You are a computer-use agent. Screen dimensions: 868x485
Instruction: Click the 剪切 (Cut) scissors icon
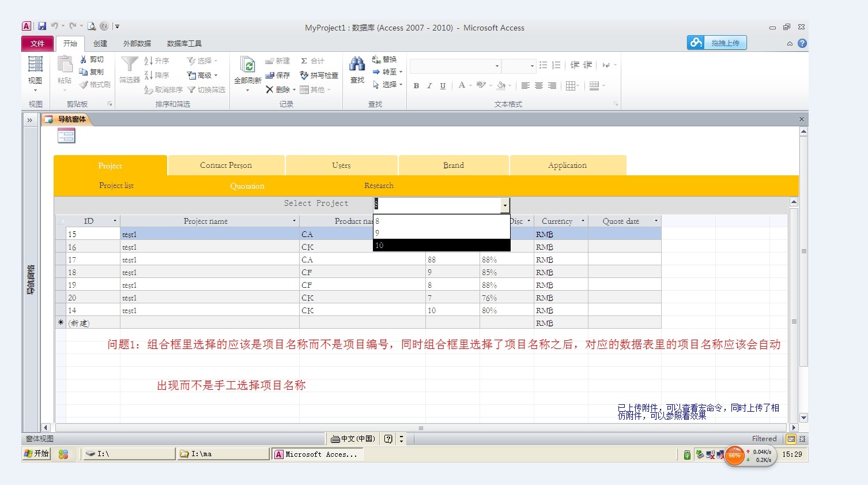coord(84,59)
